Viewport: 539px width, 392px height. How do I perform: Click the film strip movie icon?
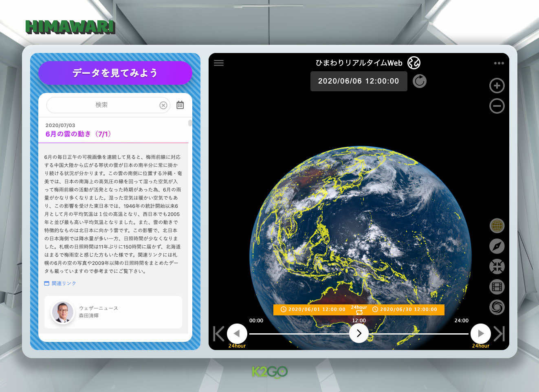point(497,286)
